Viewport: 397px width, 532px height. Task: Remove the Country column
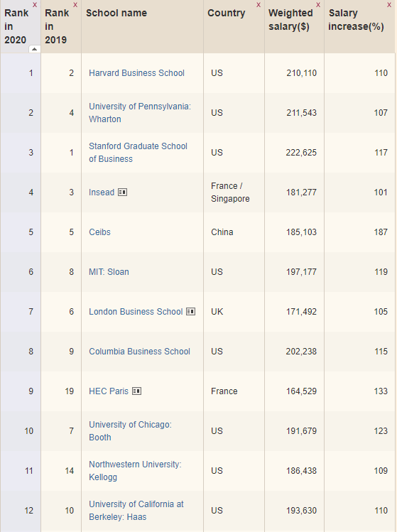[259, 5]
